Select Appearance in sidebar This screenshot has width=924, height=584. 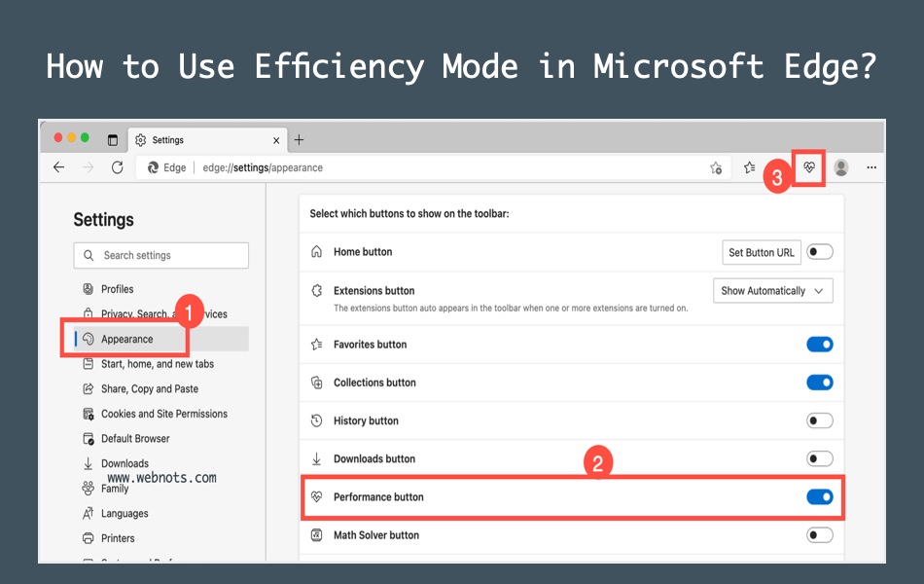[x=160, y=339]
